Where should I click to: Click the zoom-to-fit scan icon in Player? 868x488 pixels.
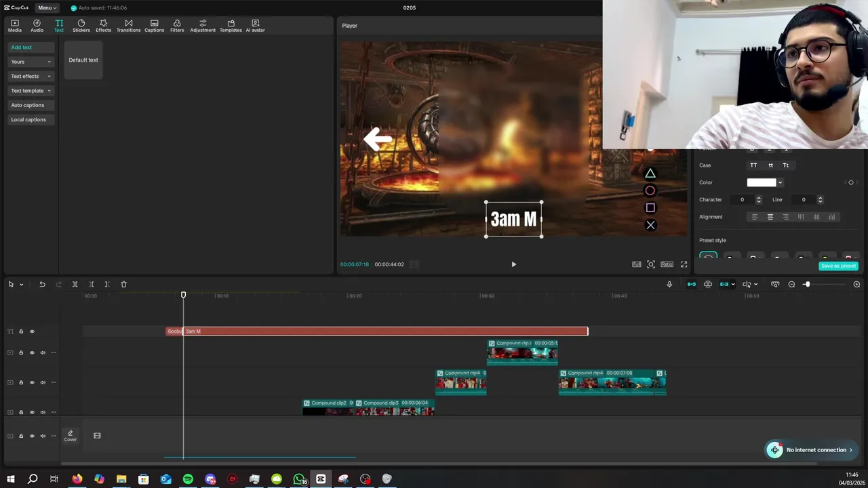click(651, 264)
